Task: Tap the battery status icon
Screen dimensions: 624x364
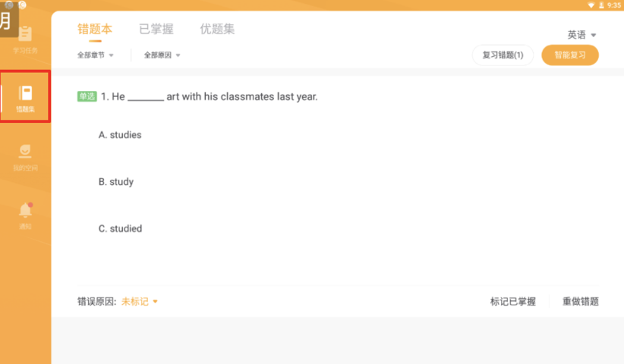Action: 601,5
